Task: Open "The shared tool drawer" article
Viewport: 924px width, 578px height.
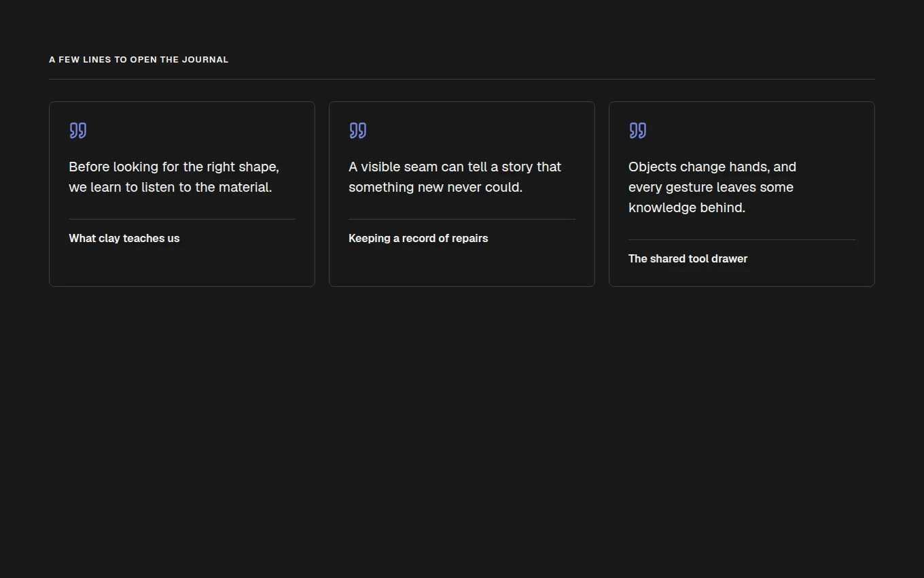Action: [688, 259]
